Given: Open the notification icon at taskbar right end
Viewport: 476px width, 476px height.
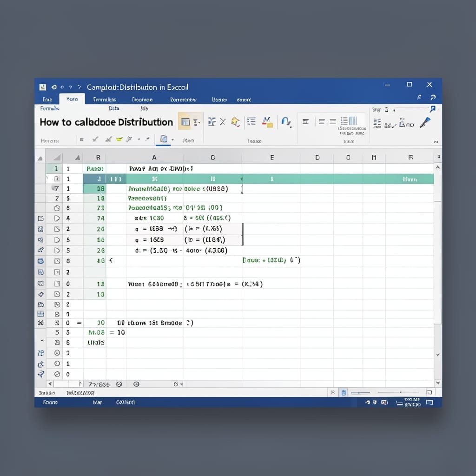Looking at the screenshot, I should [429, 403].
